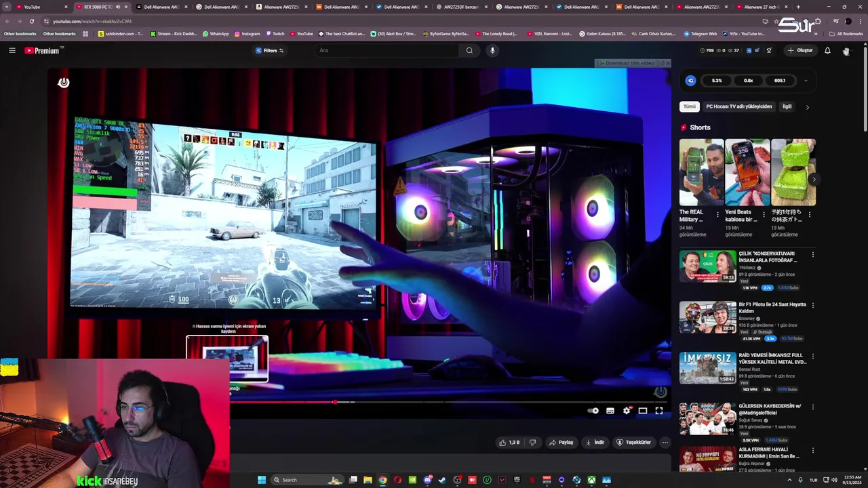Seek video using the red progress bar

click(448, 402)
